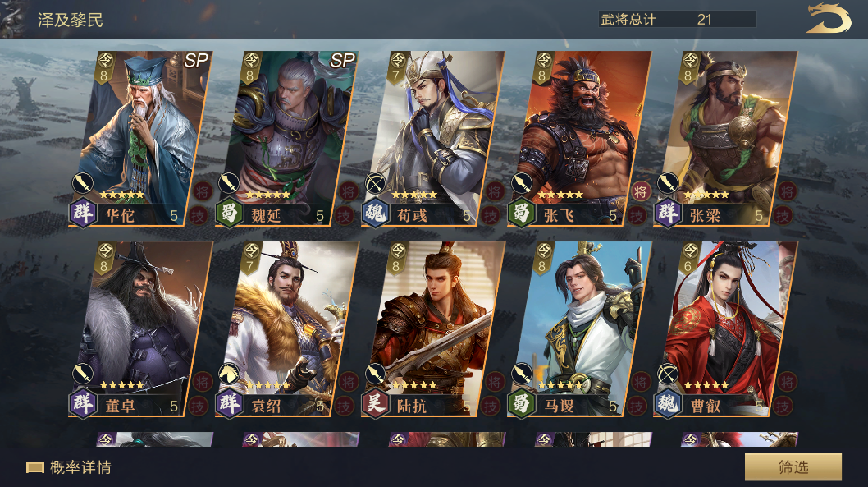The image size is (868, 487).
Task: Select the 陆抗 hero card portrait
Action: 433,328
